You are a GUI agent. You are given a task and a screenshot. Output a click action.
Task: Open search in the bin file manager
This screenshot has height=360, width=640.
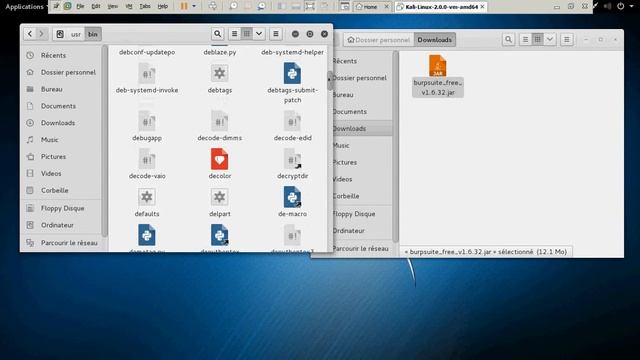pyautogui.click(x=218, y=34)
